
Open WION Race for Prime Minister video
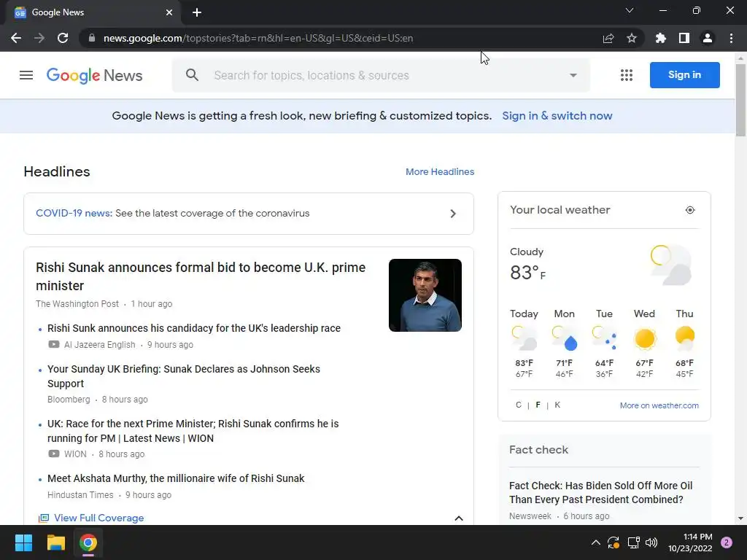pos(193,431)
